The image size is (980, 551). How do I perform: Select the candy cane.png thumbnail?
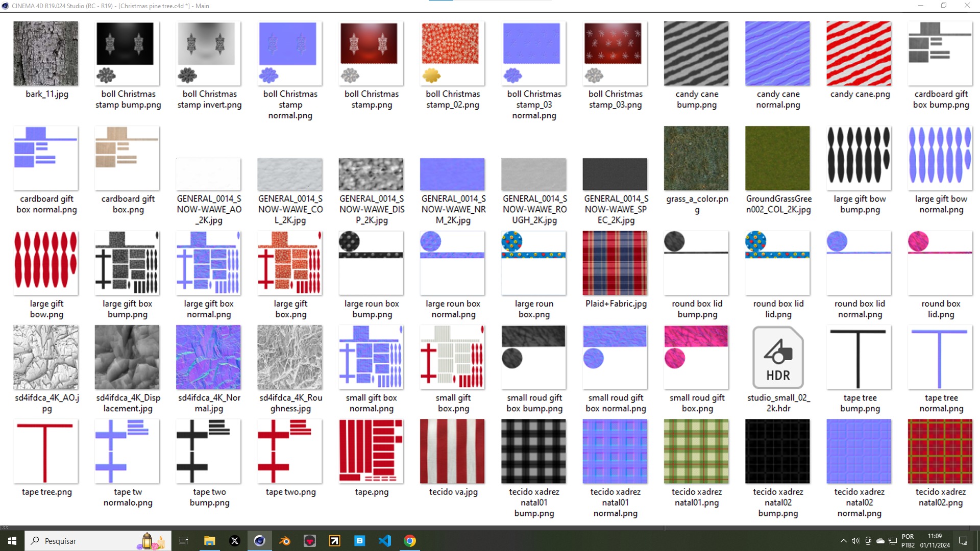pos(859,54)
